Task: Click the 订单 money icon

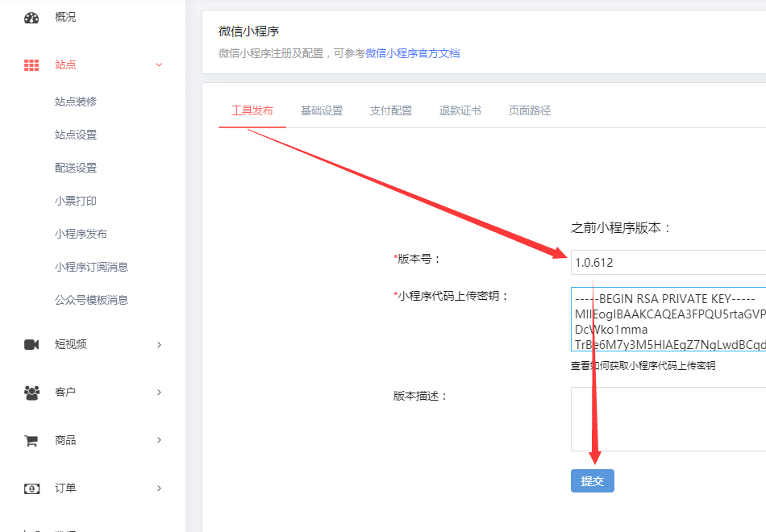Action: pos(31,488)
